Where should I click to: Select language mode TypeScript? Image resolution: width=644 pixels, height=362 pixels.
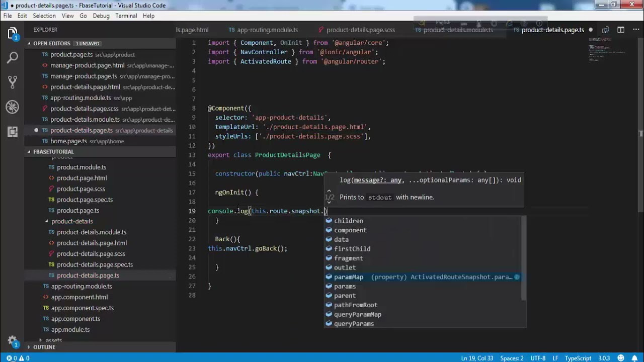point(578,358)
